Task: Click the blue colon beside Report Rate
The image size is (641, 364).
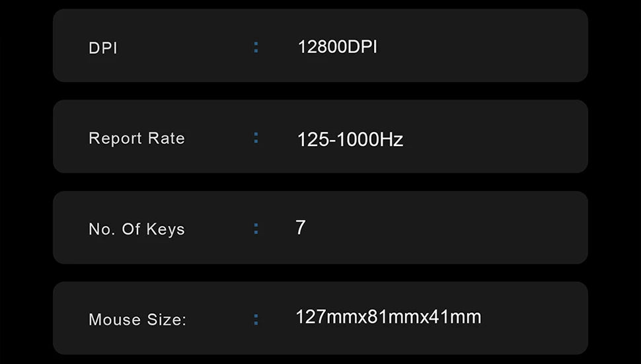Action: (x=256, y=138)
